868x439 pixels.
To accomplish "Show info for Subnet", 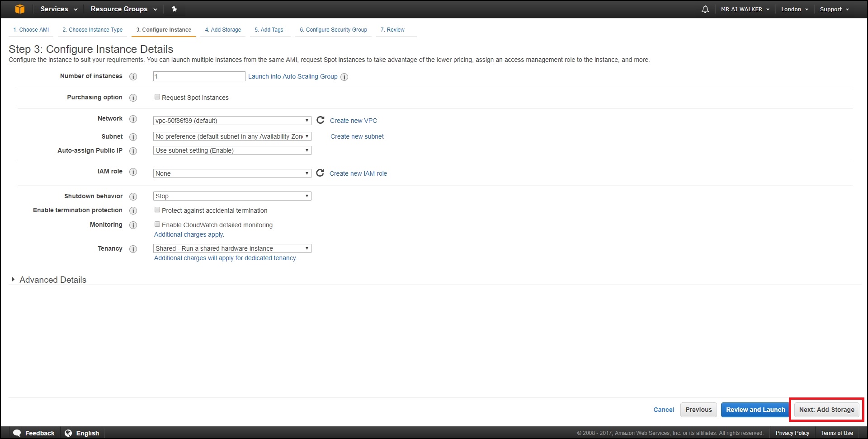I will coord(133,137).
